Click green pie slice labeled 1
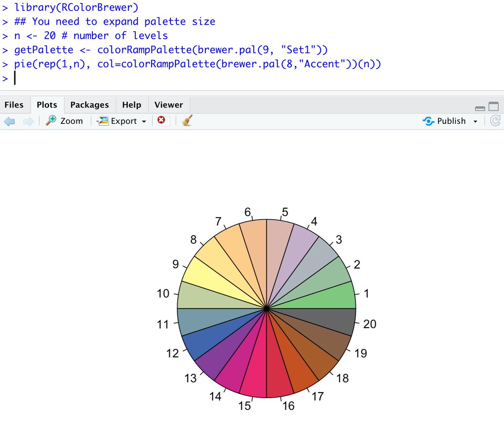The image size is (504, 422). coord(325,299)
